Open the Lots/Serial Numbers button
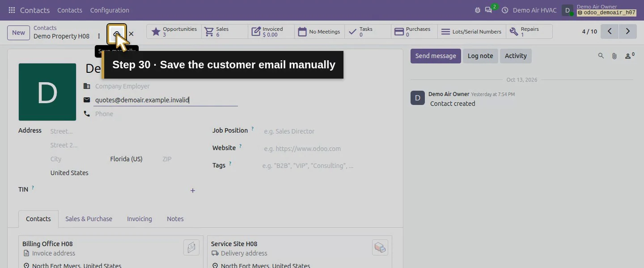Screen dimensions: 644x268 pyautogui.click(x=471, y=32)
